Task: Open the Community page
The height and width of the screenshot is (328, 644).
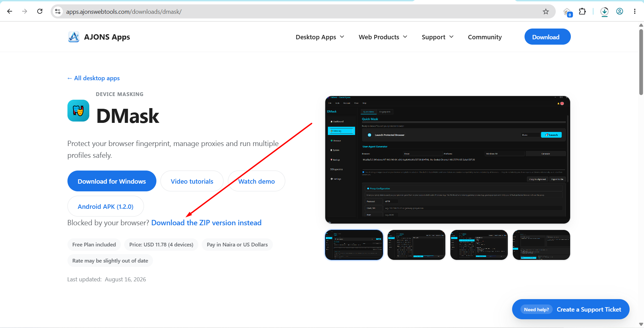Action: coord(485,37)
